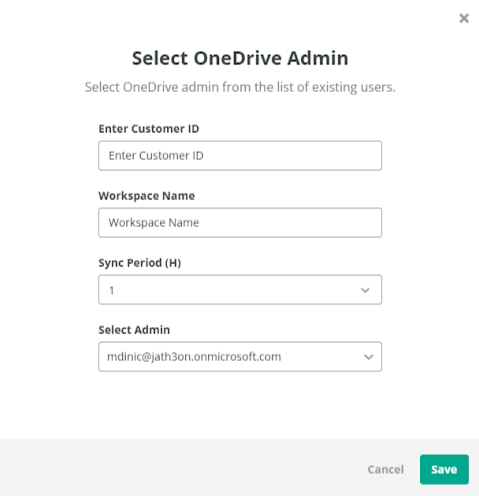Save the OneDrive admin settings

pos(444,469)
